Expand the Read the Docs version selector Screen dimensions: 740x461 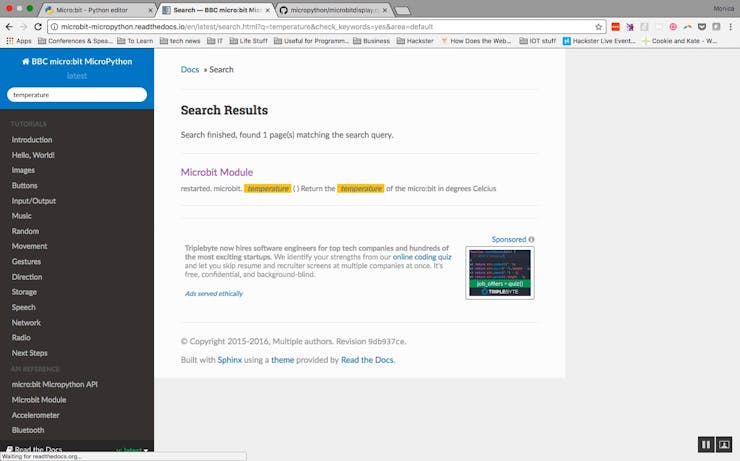[77, 449]
